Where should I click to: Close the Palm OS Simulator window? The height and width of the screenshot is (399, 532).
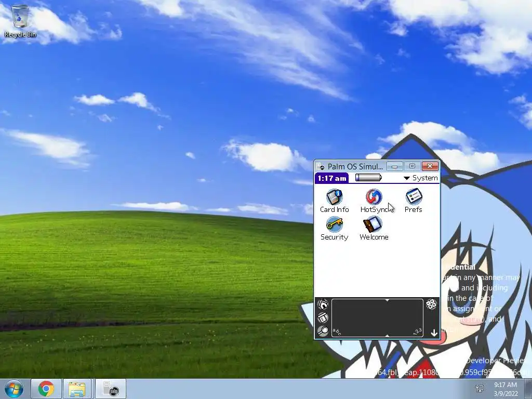(x=430, y=166)
